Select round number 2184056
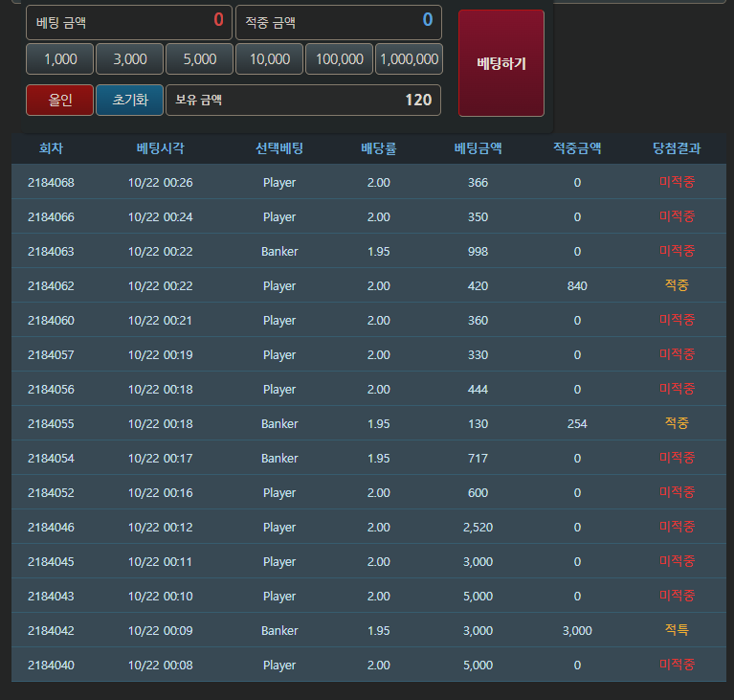 tap(51, 390)
